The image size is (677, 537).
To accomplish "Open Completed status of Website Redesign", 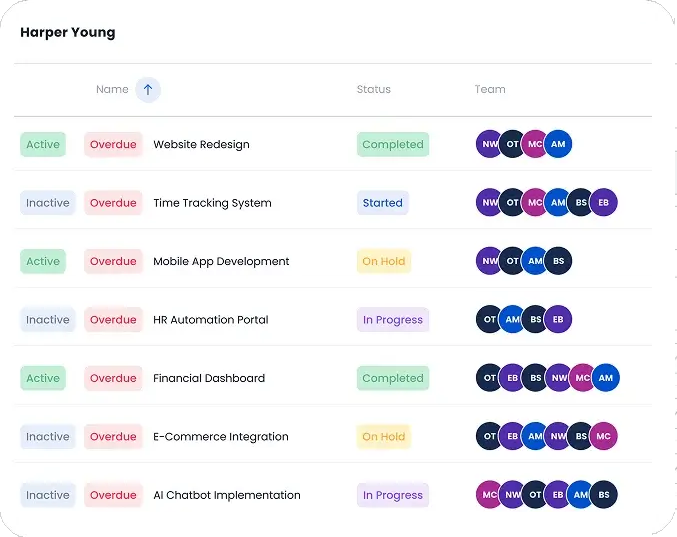I will (393, 144).
